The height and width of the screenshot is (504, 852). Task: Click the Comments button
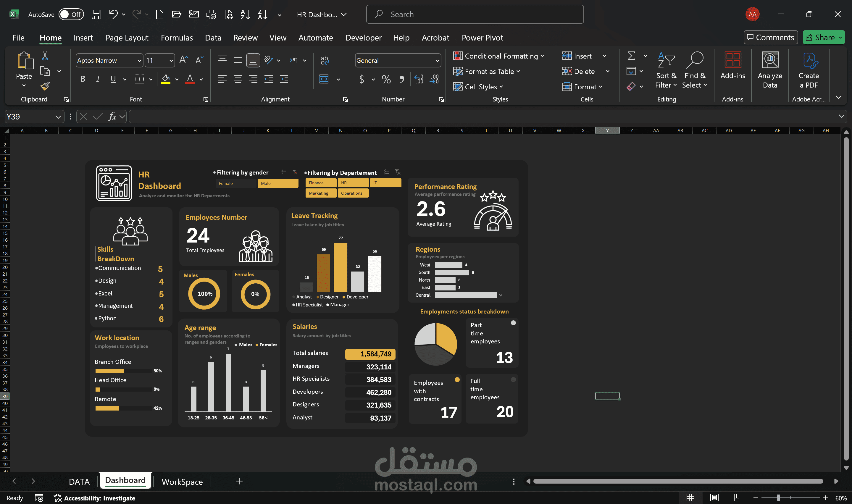(771, 37)
